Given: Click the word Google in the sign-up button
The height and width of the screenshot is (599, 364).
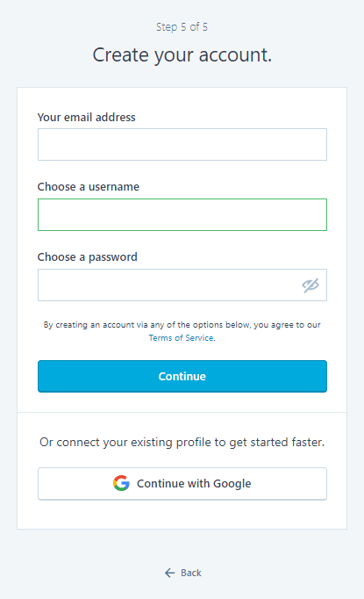Looking at the screenshot, I should (x=232, y=484).
